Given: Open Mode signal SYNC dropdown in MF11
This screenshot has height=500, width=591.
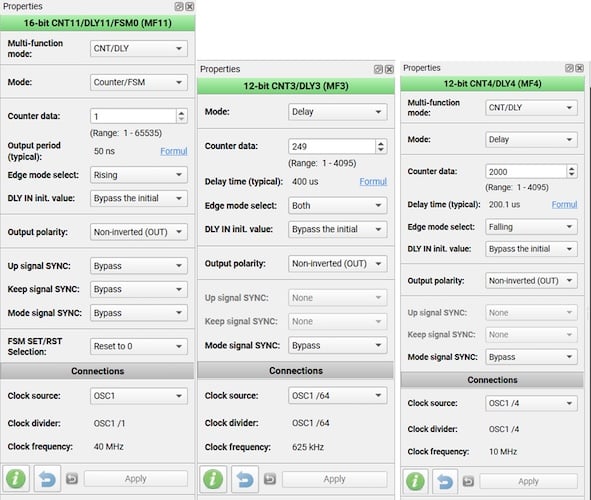Looking at the screenshot, I should 139,313.
